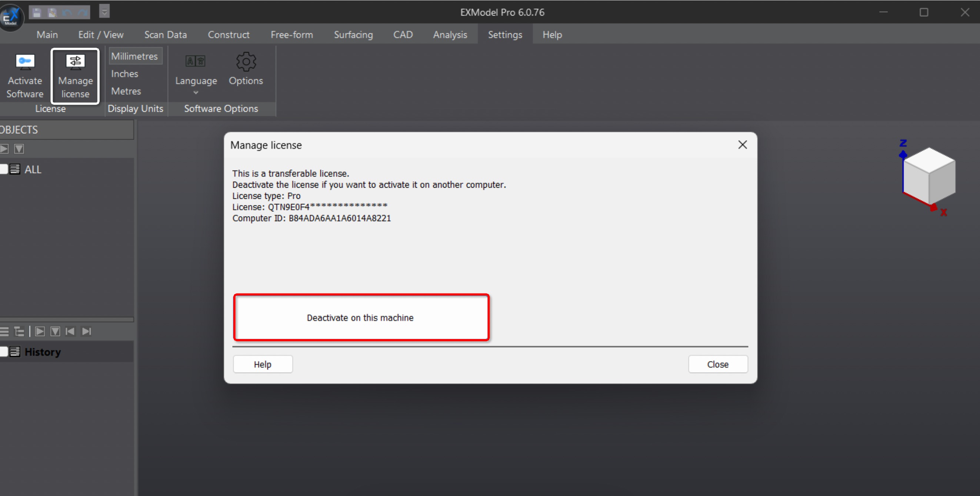Image resolution: width=980 pixels, height=496 pixels.
Task: Close the Manage license dialog via X
Action: [x=742, y=145]
